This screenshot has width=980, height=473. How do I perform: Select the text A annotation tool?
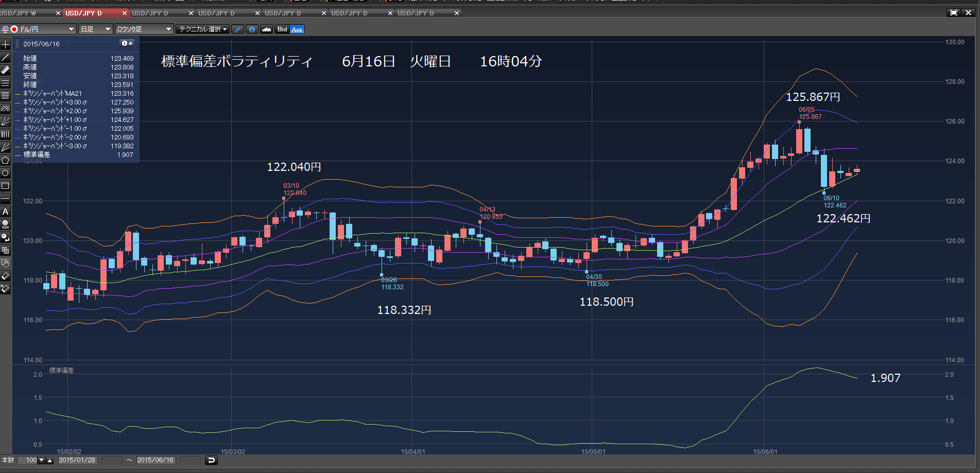[5, 212]
